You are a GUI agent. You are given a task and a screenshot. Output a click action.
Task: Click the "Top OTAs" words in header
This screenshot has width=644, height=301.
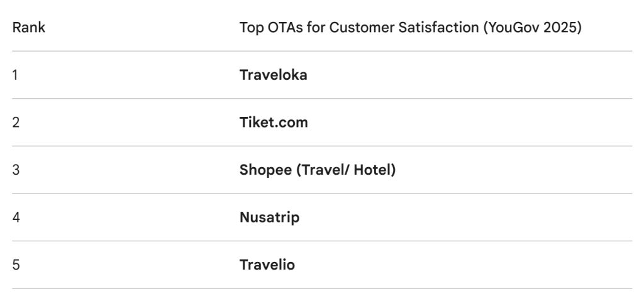pyautogui.click(x=272, y=28)
